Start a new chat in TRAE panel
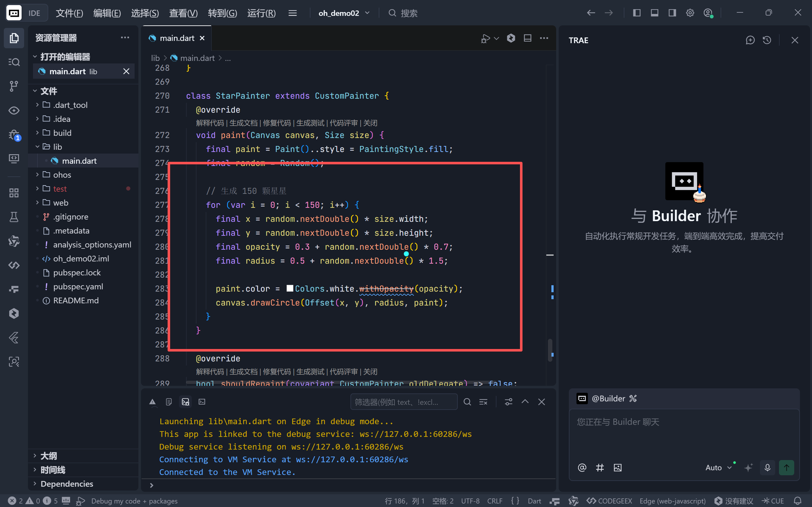The height and width of the screenshot is (507, 812). 750,40
